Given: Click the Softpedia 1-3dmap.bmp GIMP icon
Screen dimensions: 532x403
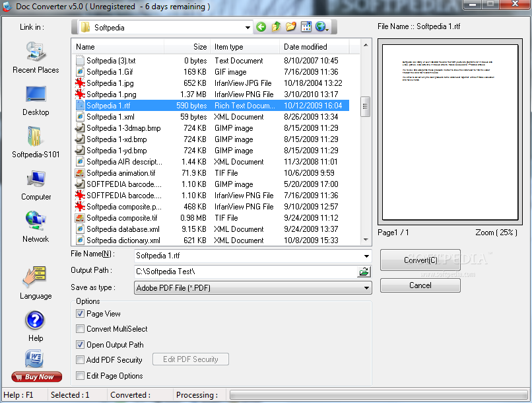Looking at the screenshot, I should (x=80, y=128).
